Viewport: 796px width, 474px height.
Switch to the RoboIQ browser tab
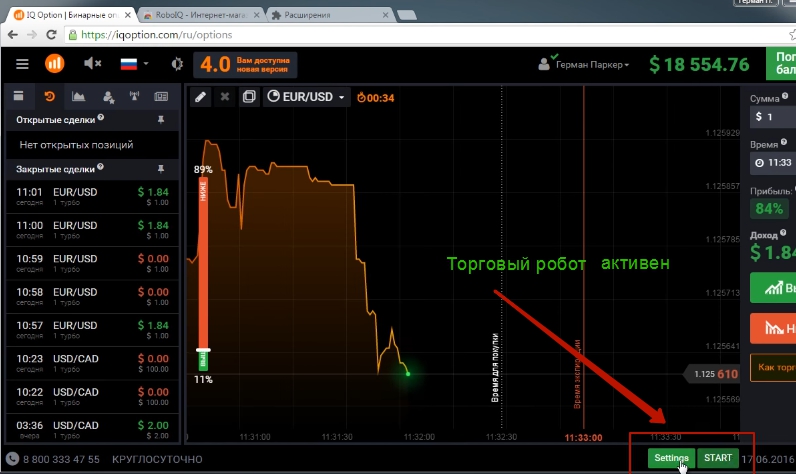point(201,15)
